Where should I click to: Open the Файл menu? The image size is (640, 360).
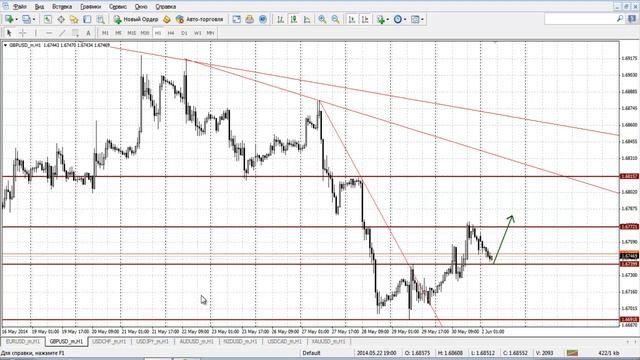pyautogui.click(x=19, y=7)
